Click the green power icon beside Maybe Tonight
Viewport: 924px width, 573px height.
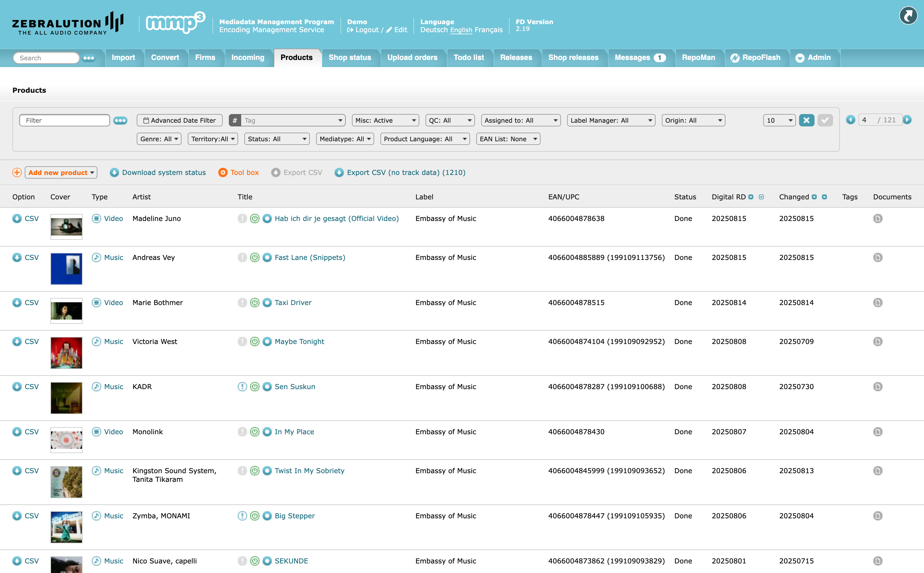(x=255, y=342)
